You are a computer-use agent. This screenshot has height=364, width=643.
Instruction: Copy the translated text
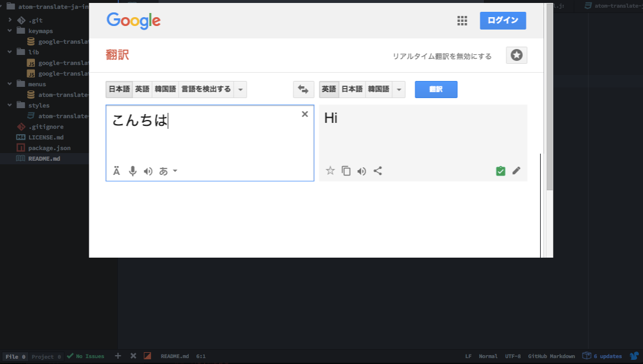click(x=346, y=171)
